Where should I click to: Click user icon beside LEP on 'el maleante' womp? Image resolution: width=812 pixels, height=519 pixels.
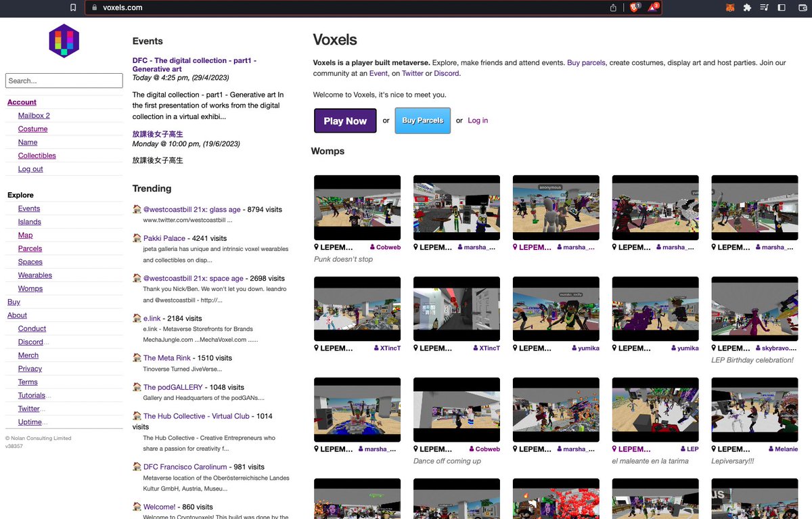pyautogui.click(x=683, y=449)
